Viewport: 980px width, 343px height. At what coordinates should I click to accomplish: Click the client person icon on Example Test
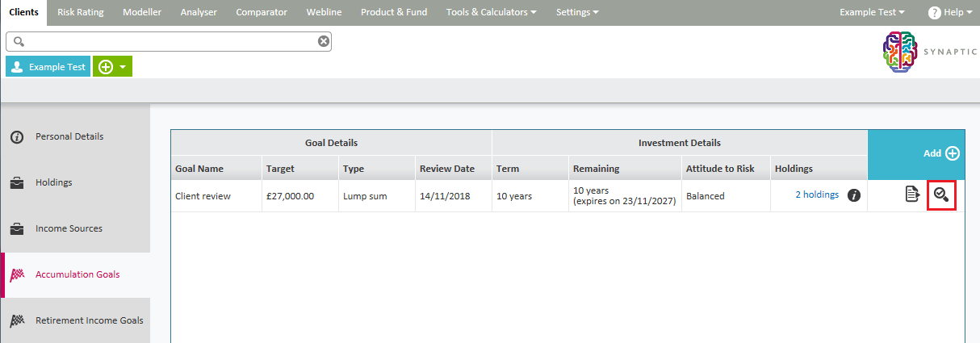click(17, 67)
